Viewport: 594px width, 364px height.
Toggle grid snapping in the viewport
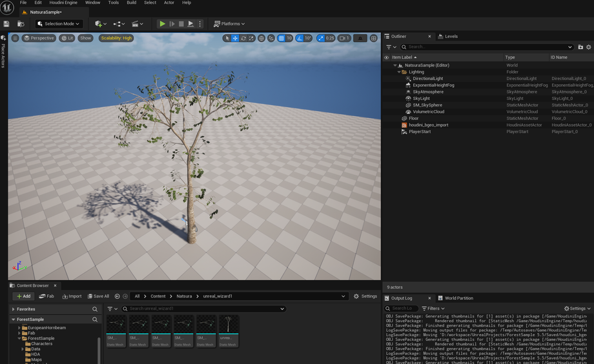click(281, 38)
